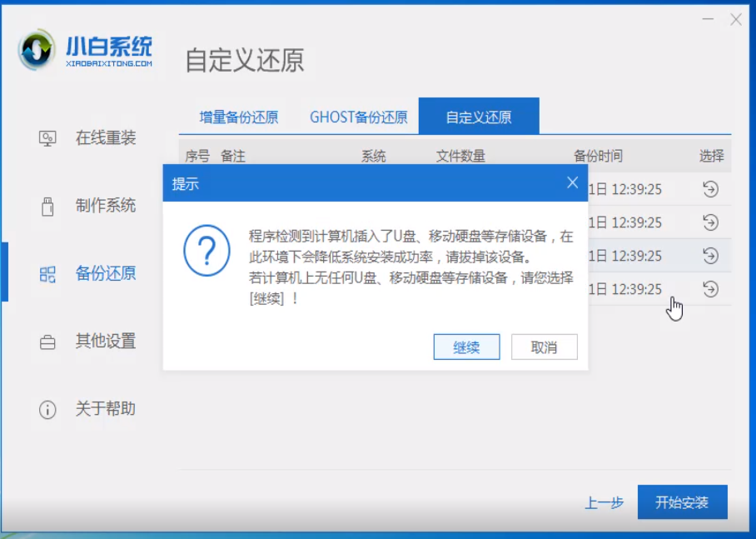The image size is (756, 539).
Task: Click the 取消 button to cancel
Action: 544,347
